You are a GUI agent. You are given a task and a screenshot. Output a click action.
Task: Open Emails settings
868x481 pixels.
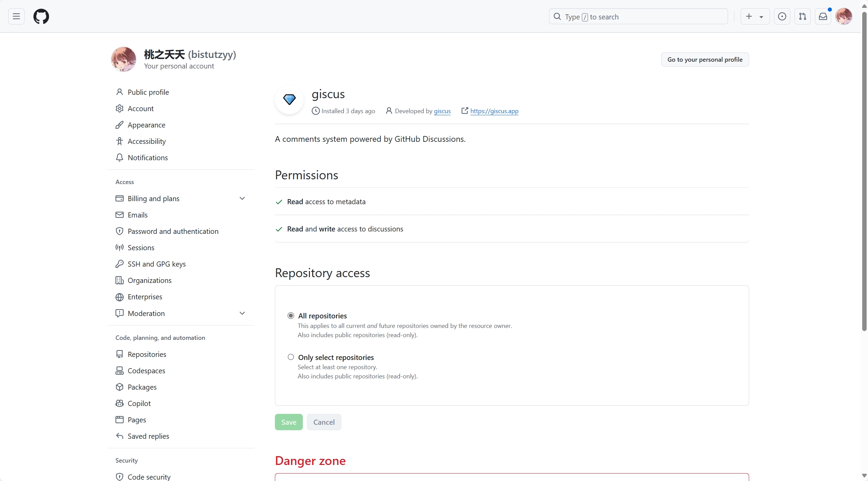pos(181,215)
